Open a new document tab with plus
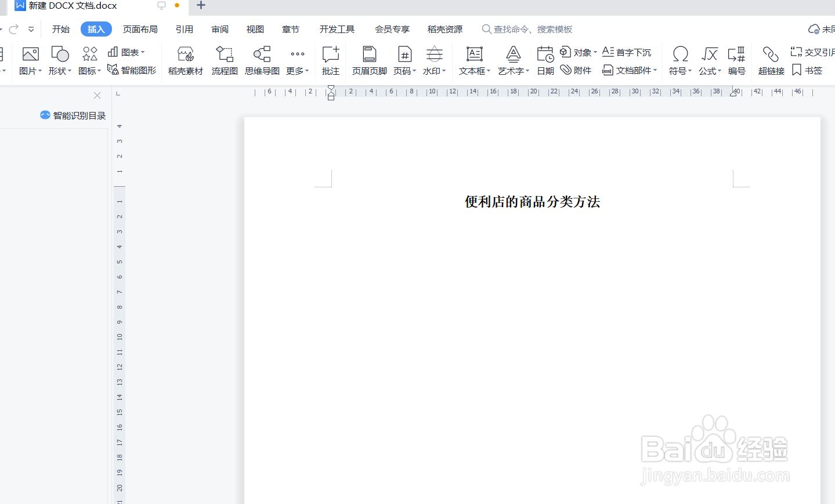 point(201,5)
